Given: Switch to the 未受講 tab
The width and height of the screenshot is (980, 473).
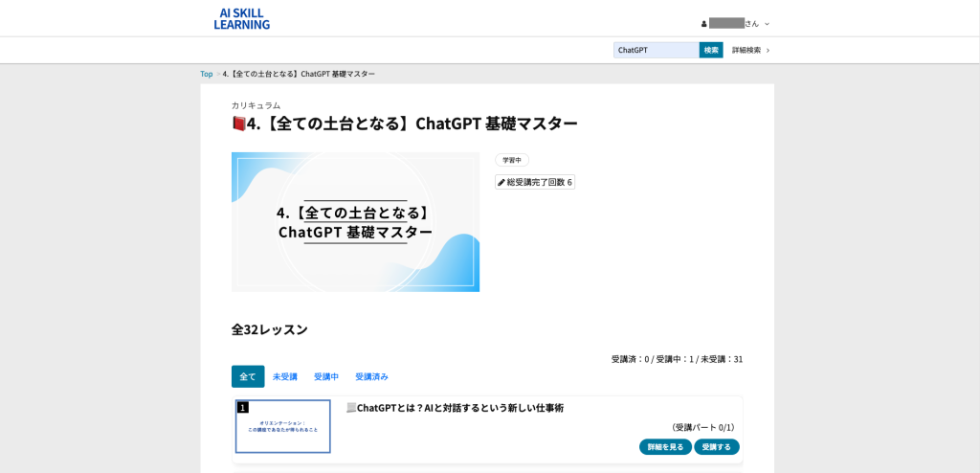Looking at the screenshot, I should click(285, 376).
